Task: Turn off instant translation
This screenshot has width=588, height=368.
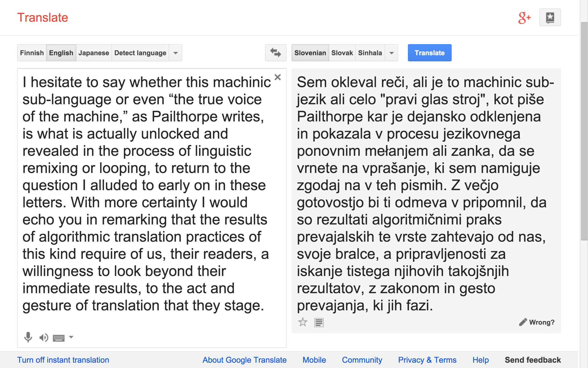Action: (63, 360)
